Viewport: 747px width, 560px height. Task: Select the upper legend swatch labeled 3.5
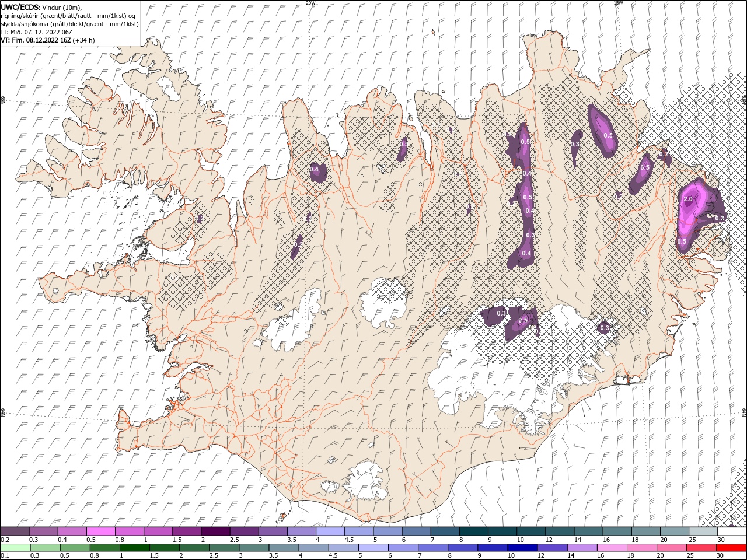302,531
